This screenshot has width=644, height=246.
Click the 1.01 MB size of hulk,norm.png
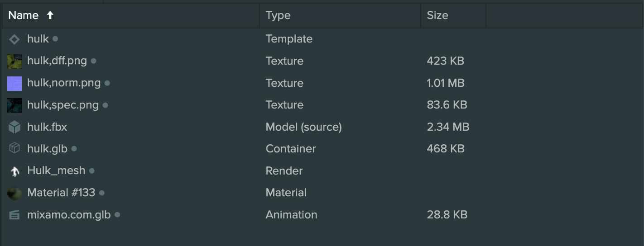(446, 83)
